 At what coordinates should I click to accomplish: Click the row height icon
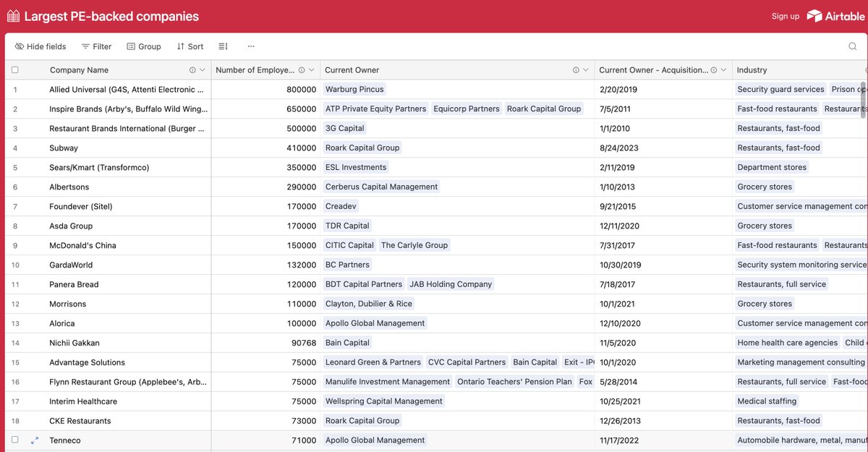tap(223, 46)
